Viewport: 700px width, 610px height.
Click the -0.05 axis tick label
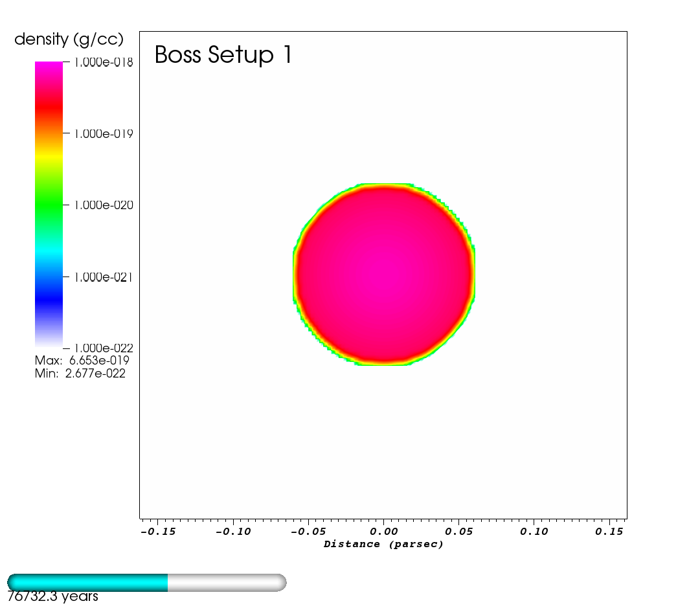pos(308,532)
